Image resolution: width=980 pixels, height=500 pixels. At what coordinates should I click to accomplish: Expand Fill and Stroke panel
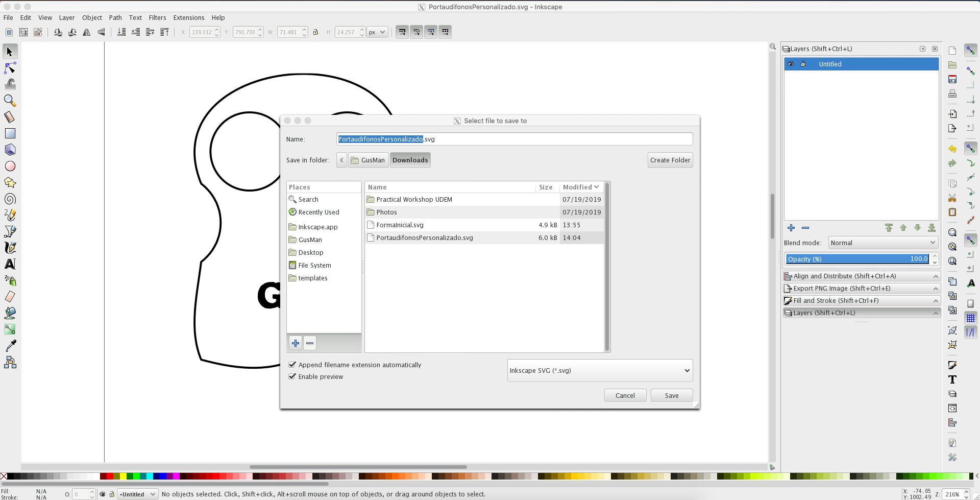click(862, 300)
